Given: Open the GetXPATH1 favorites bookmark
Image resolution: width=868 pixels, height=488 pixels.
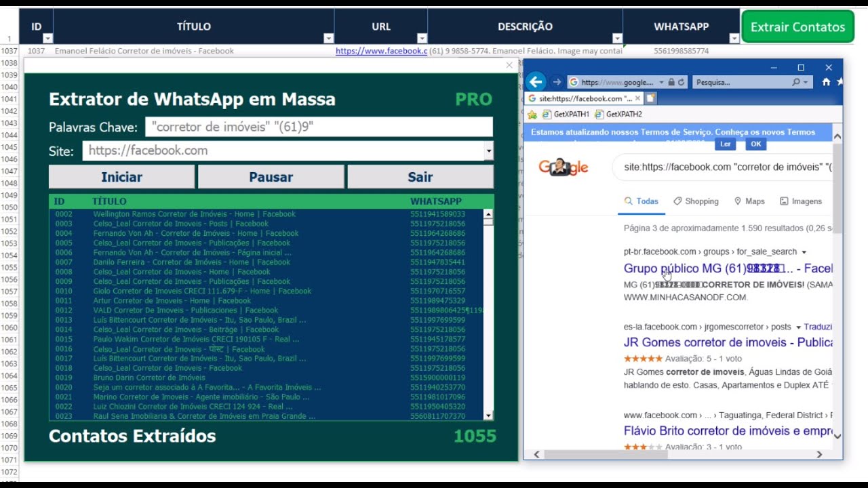Looking at the screenshot, I should (x=566, y=114).
